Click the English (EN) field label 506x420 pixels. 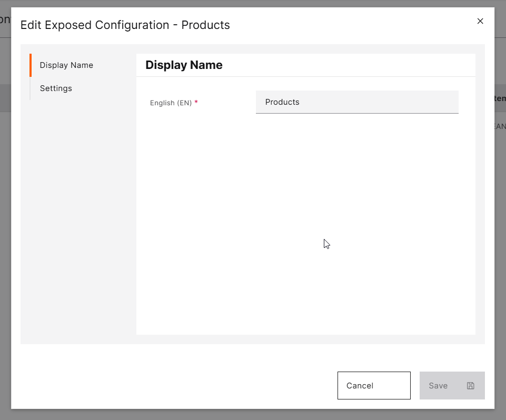[x=171, y=103]
